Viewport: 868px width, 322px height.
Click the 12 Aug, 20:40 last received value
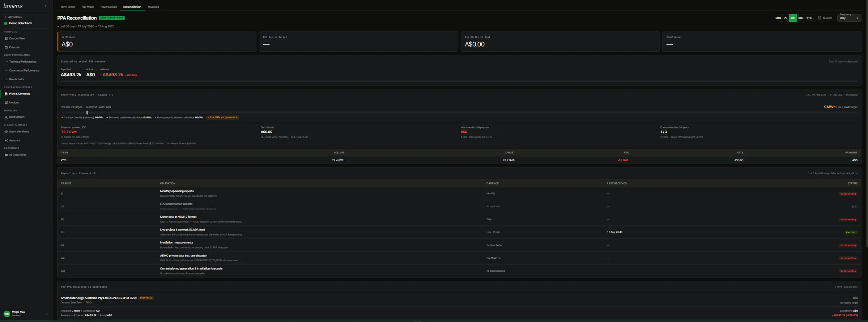(614, 232)
